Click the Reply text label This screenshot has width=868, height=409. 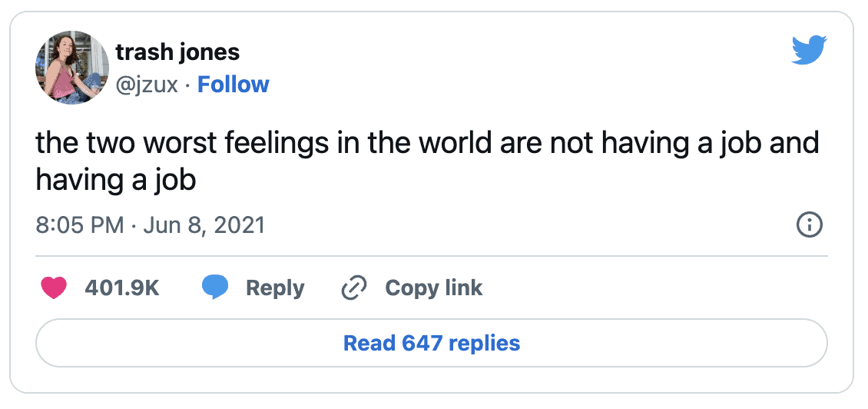pyautogui.click(x=275, y=288)
